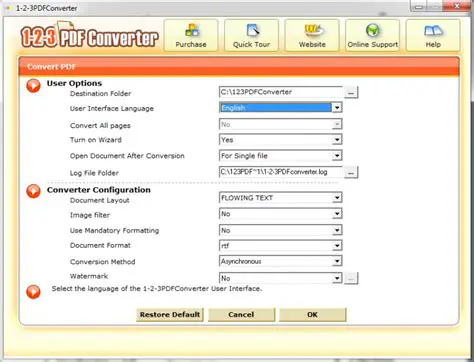Click the Converter Configuration orange arrow icon
Screen dimensions: 474x362
click(x=33, y=191)
